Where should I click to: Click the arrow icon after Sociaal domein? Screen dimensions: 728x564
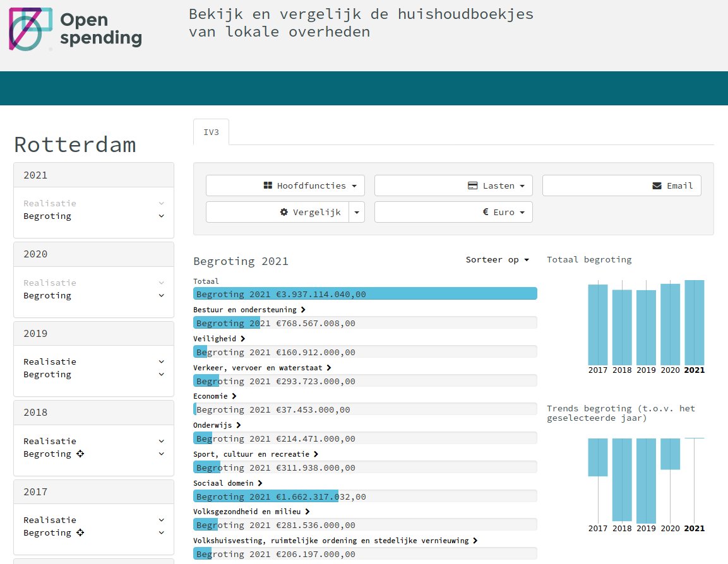261,482
